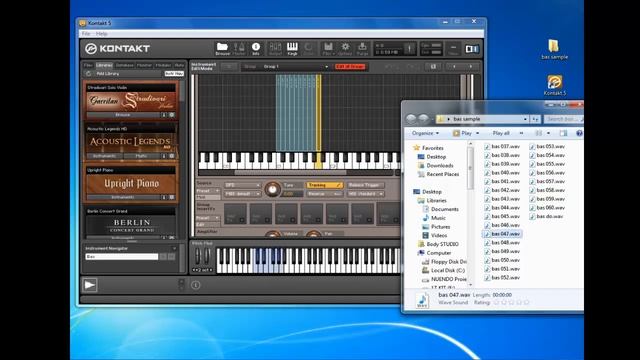Viewport: 640px width, 360px height.
Task: Open the File menu in Kontakt
Action: click(x=86, y=34)
